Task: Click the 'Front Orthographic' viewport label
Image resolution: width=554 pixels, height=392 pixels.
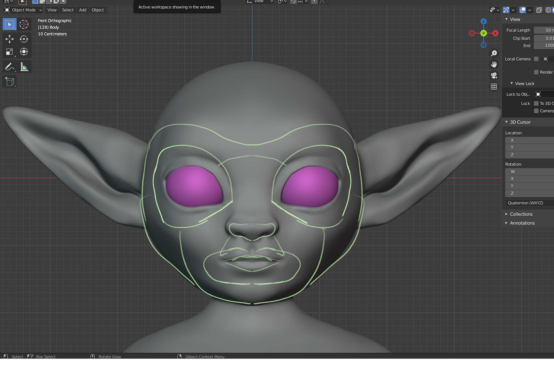Action: 55,21
